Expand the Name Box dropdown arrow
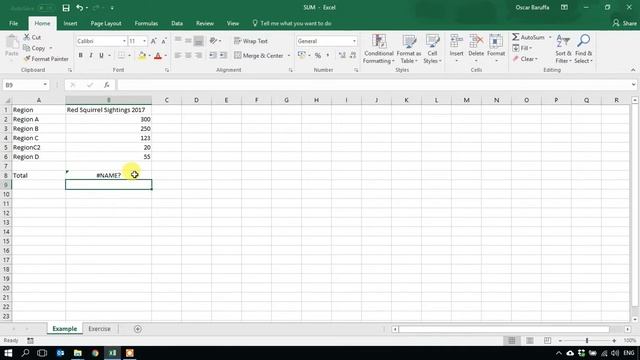 coord(45,85)
